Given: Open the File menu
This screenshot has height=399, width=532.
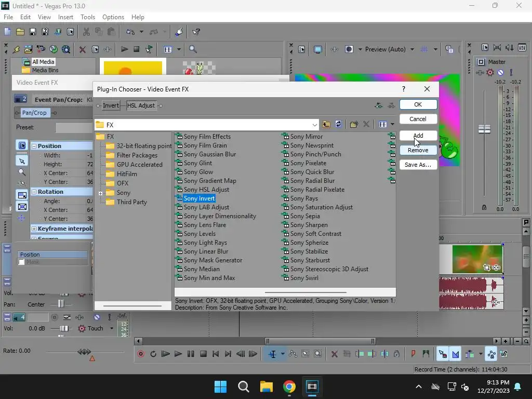Looking at the screenshot, I should click(x=8, y=17).
